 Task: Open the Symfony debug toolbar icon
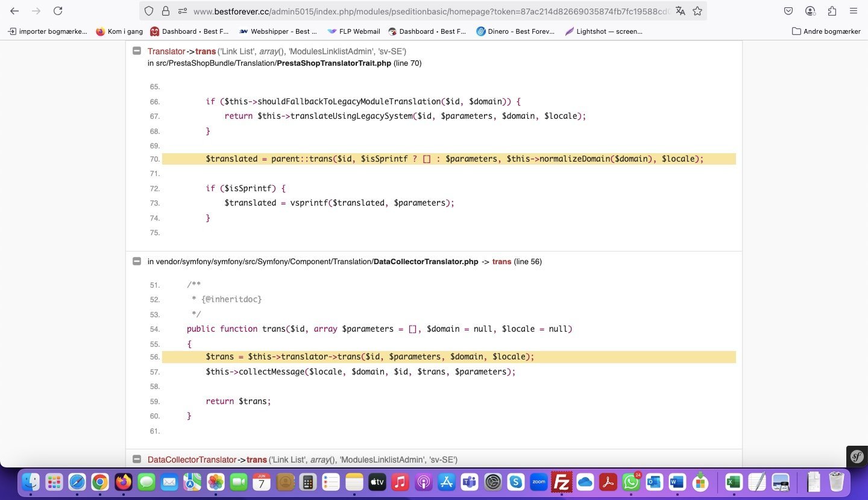tap(857, 457)
